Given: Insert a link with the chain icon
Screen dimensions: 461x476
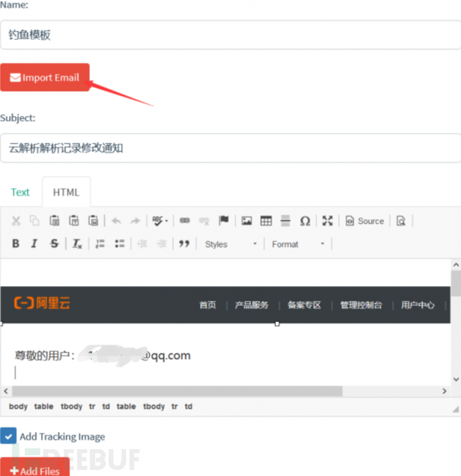Looking at the screenshot, I should tap(185, 221).
